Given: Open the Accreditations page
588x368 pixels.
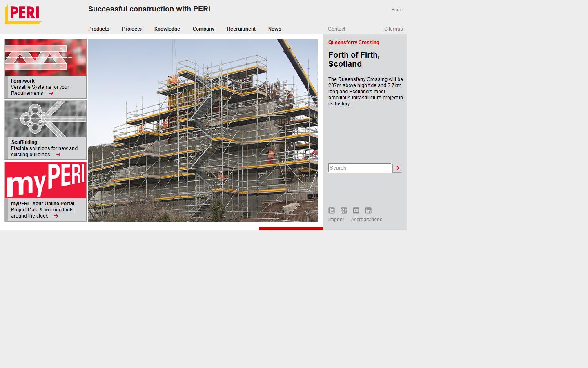Looking at the screenshot, I should coord(366,219).
